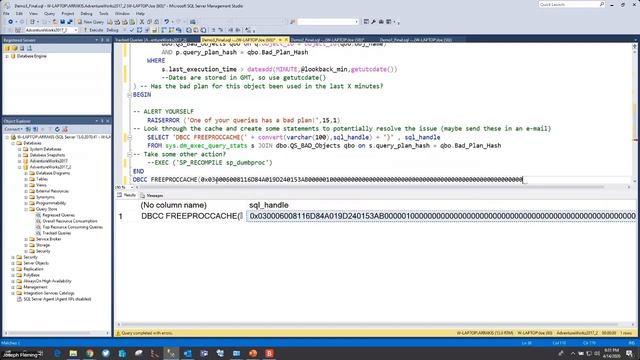
Task: Expand the Database Snapshots folder
Action: pos(19,156)
